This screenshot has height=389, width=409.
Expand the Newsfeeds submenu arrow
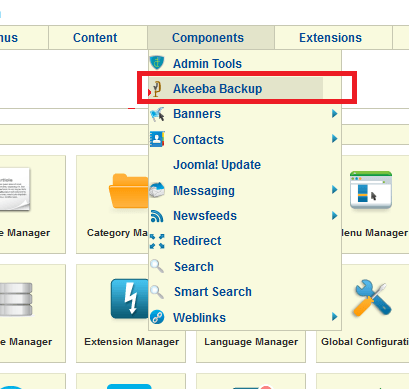[335, 216]
